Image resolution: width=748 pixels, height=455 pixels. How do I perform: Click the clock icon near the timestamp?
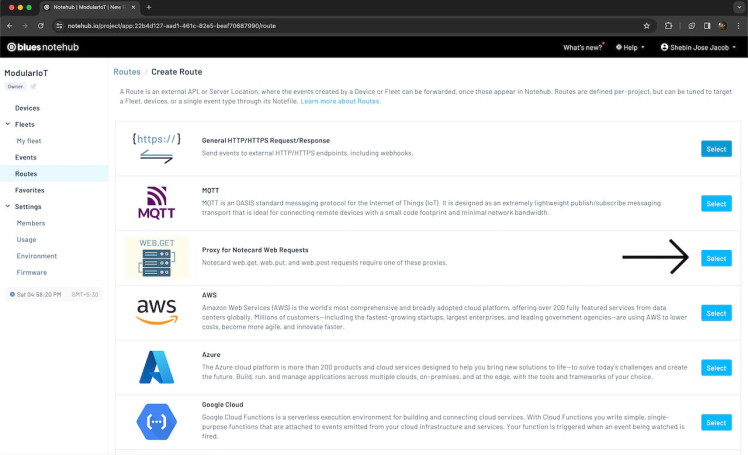12,294
